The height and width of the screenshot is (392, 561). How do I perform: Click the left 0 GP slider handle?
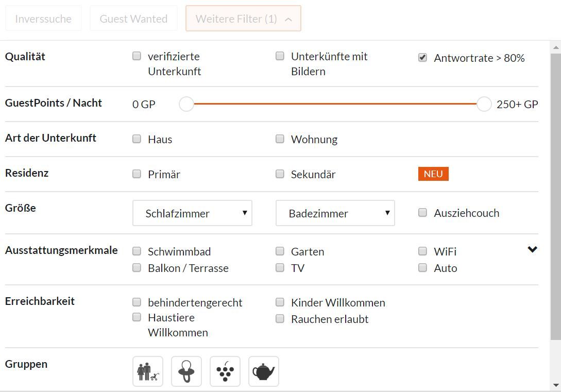point(186,104)
